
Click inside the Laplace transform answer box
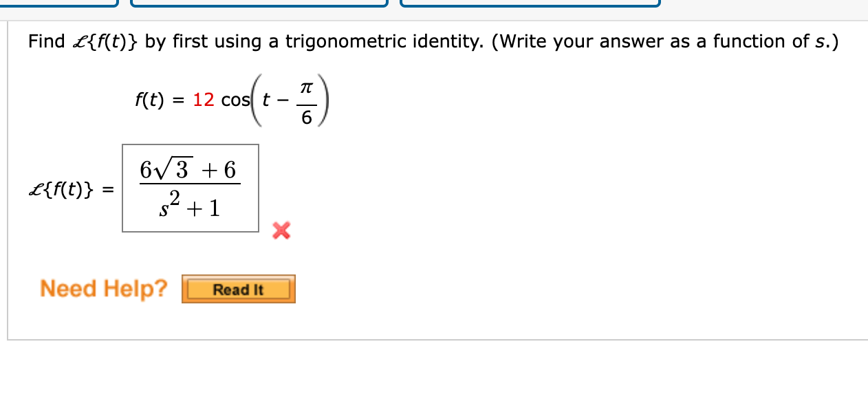(190, 187)
